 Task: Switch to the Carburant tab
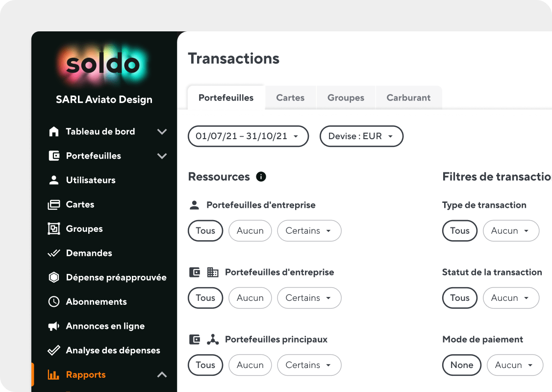click(x=408, y=98)
